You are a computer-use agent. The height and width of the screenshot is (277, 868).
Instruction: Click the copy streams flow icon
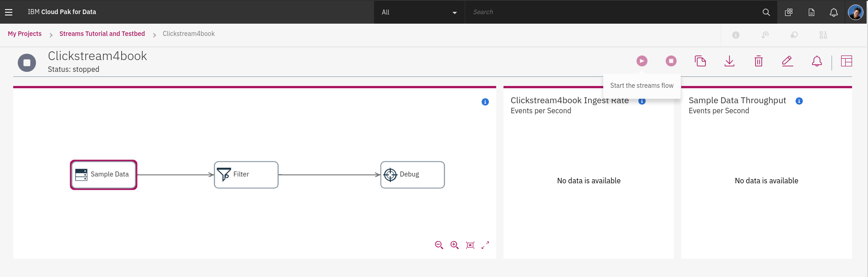click(700, 61)
